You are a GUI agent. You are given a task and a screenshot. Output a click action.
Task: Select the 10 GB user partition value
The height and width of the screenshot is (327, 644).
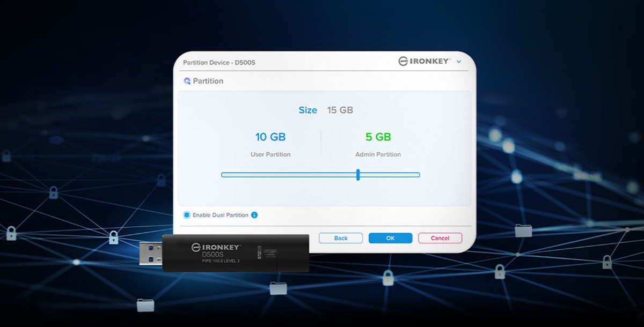tap(270, 137)
